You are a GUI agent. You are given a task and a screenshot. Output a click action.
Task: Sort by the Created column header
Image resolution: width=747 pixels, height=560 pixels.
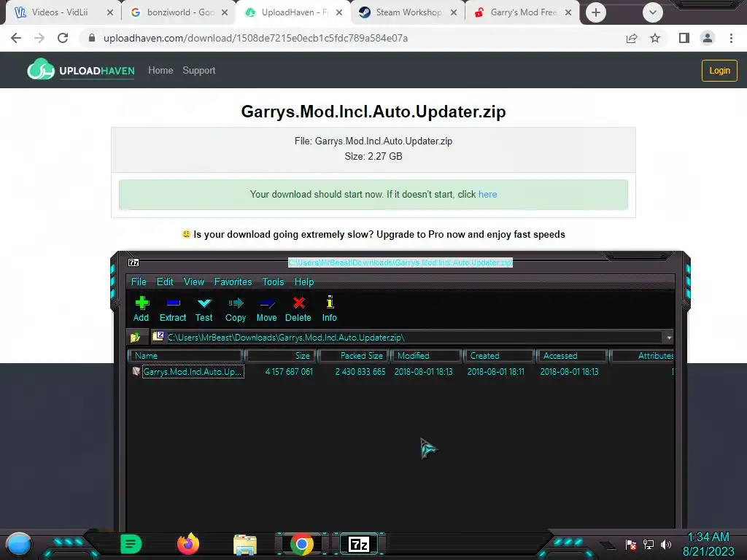pos(499,356)
